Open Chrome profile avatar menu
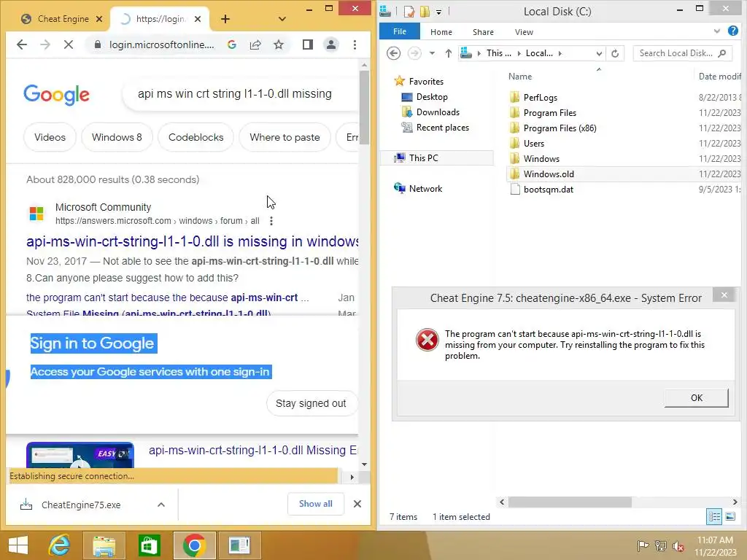This screenshot has width=747, height=560. (331, 44)
